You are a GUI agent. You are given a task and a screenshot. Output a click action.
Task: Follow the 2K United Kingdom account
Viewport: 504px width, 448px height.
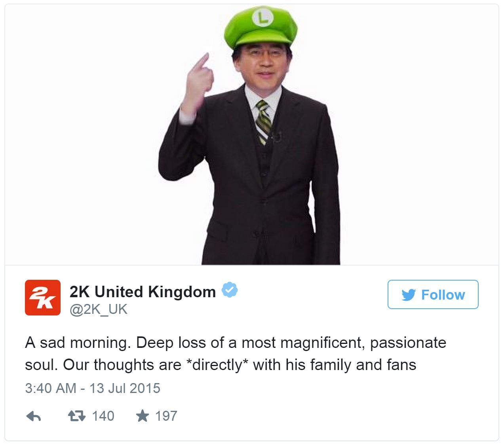pyautogui.click(x=433, y=294)
